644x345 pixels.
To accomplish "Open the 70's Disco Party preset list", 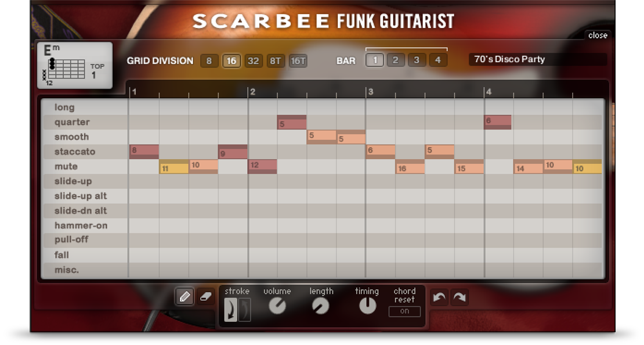I will pyautogui.click(x=537, y=59).
